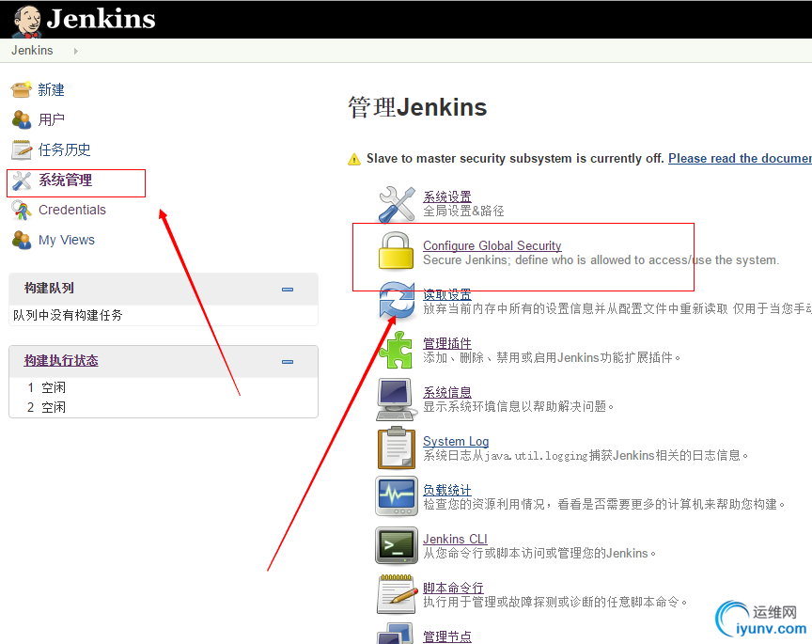Click the 脚本命令行 notepad pencil icon
This screenshot has height=644, width=812.
pyautogui.click(x=398, y=594)
